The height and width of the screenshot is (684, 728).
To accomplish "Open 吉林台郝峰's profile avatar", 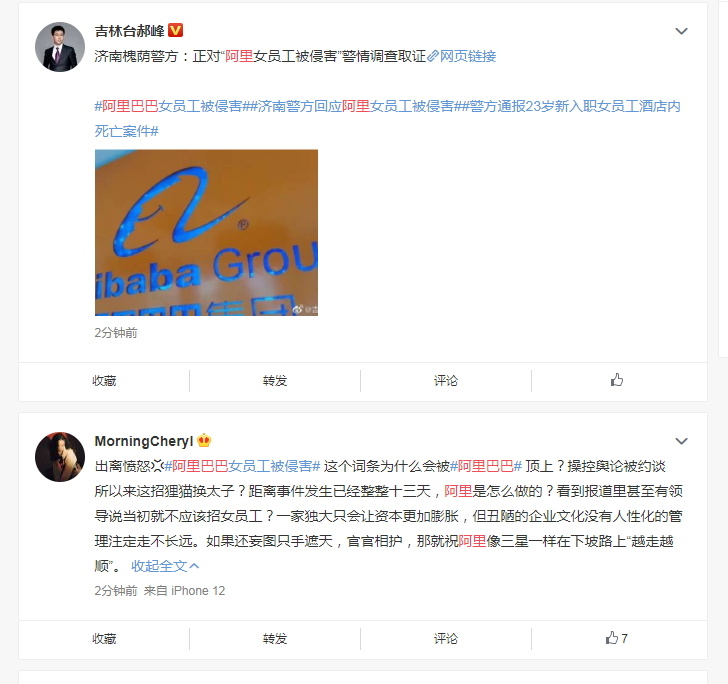I will (x=60, y=47).
